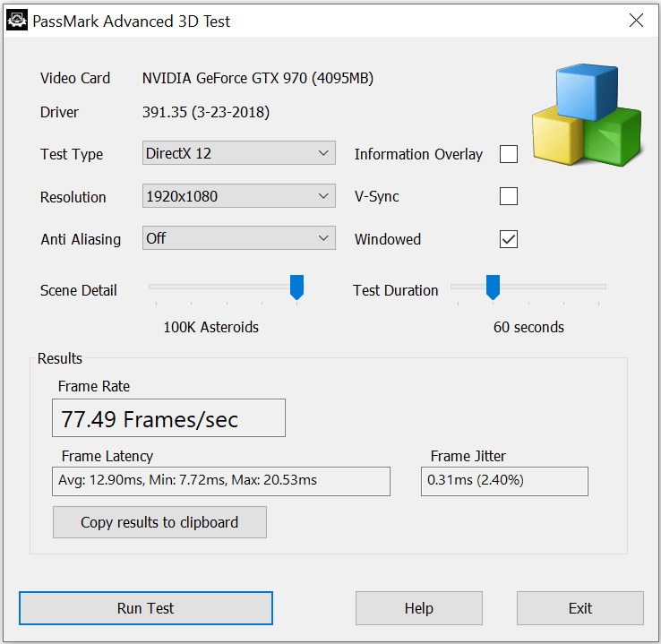This screenshot has width=661, height=644.
Task: Enable the Information Overlay checkbox
Action: pyautogui.click(x=509, y=154)
